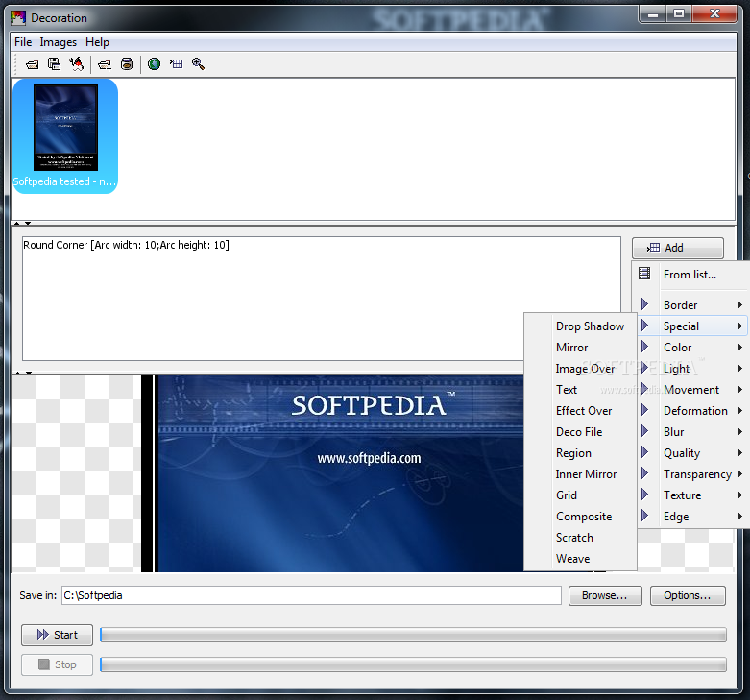Select Mirror effect
The image size is (750, 700).
[x=581, y=348]
